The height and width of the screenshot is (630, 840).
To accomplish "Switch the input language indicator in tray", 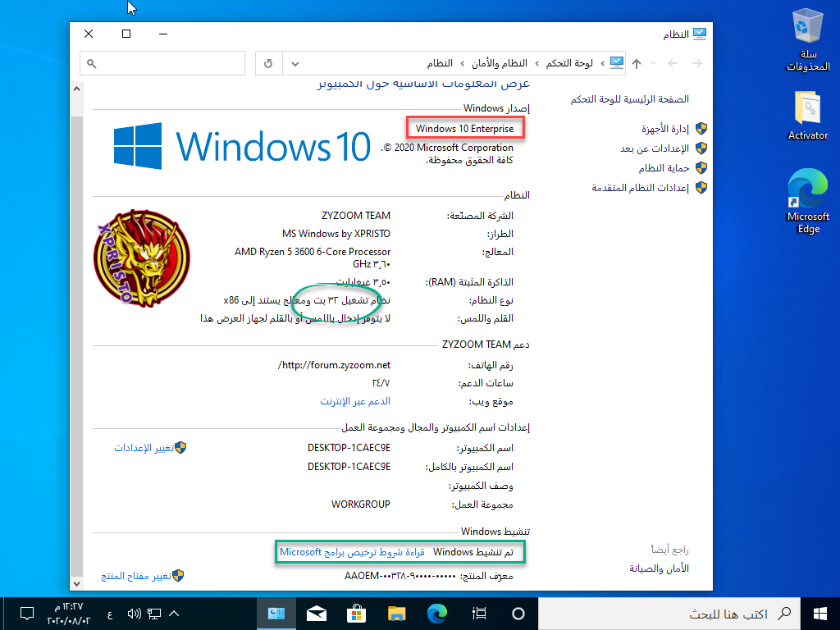I will pos(110,614).
